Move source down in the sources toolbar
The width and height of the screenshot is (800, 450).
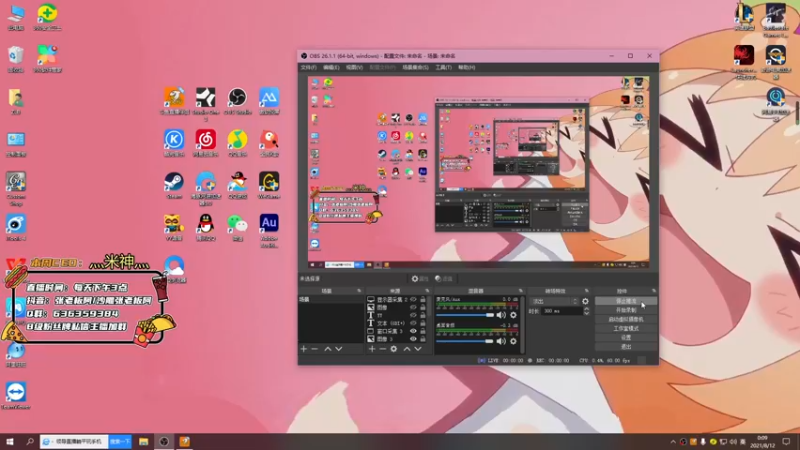(x=418, y=349)
